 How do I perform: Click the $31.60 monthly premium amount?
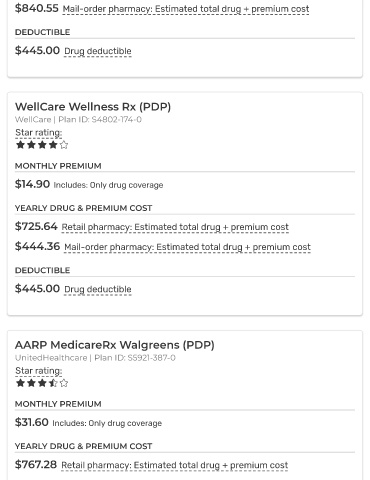click(32, 422)
